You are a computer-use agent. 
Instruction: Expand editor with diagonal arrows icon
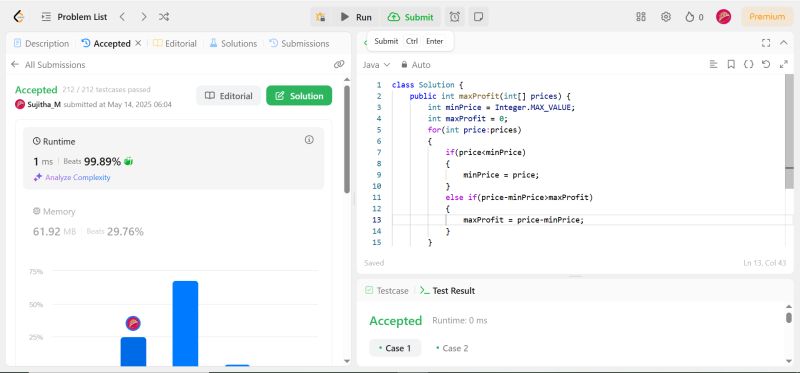tap(784, 64)
